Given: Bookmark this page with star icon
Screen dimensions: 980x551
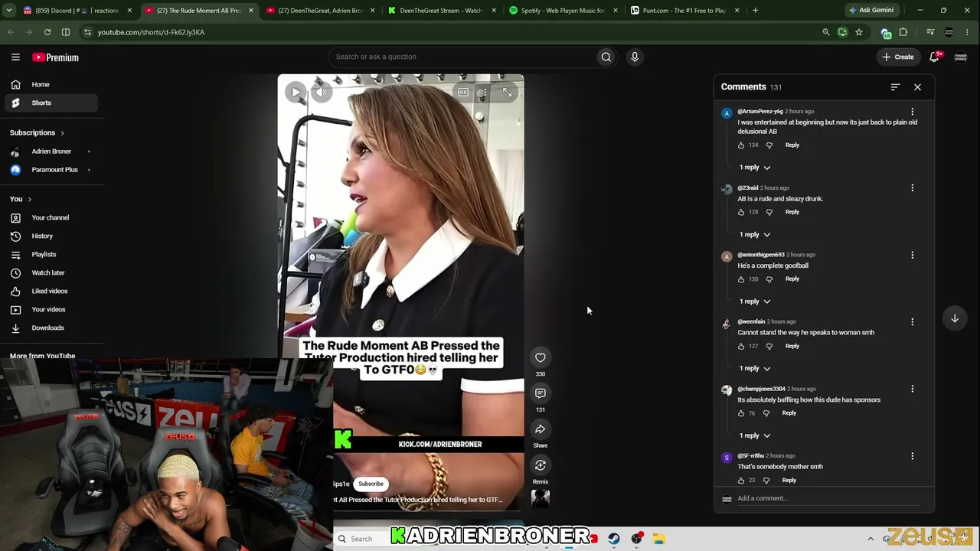Looking at the screenshot, I should [859, 32].
